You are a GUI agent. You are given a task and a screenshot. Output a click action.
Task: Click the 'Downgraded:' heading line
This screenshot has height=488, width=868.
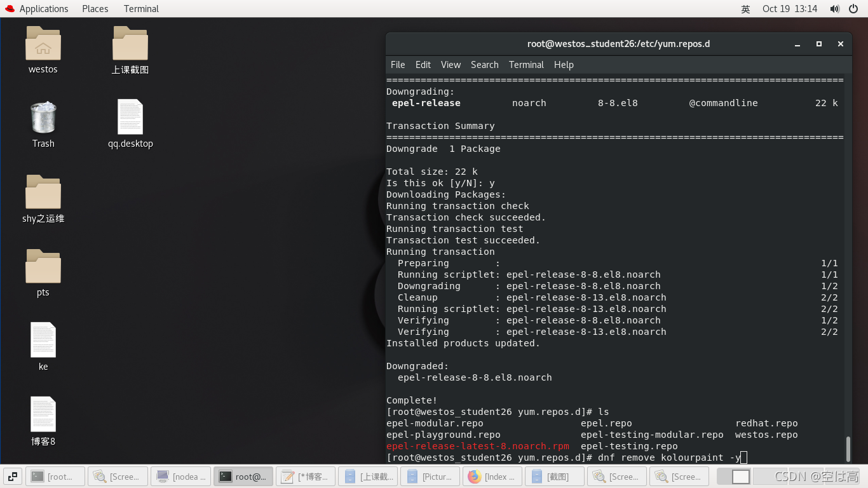(417, 366)
